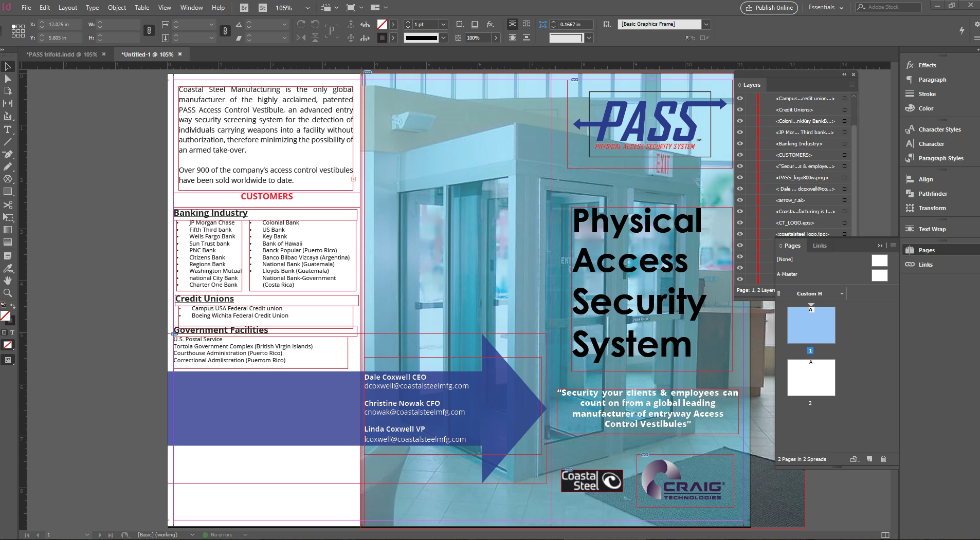Open the File menu
This screenshot has width=980, height=540.
click(x=26, y=8)
